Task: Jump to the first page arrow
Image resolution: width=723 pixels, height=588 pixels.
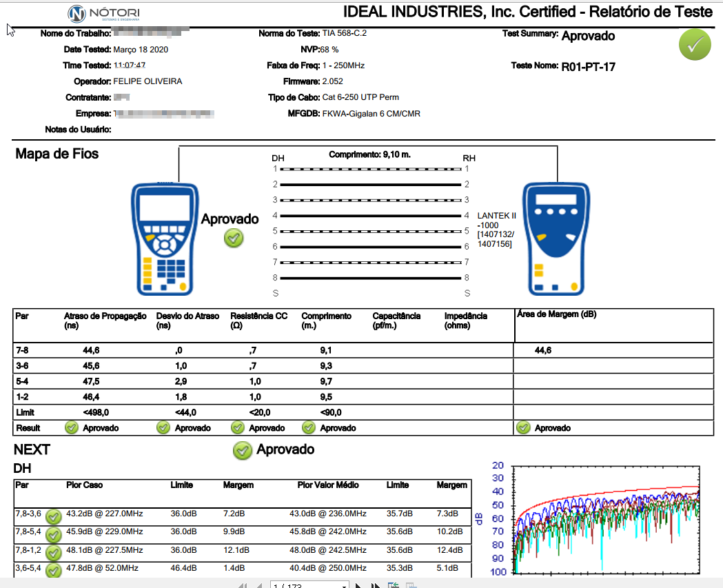Action: 243,586
